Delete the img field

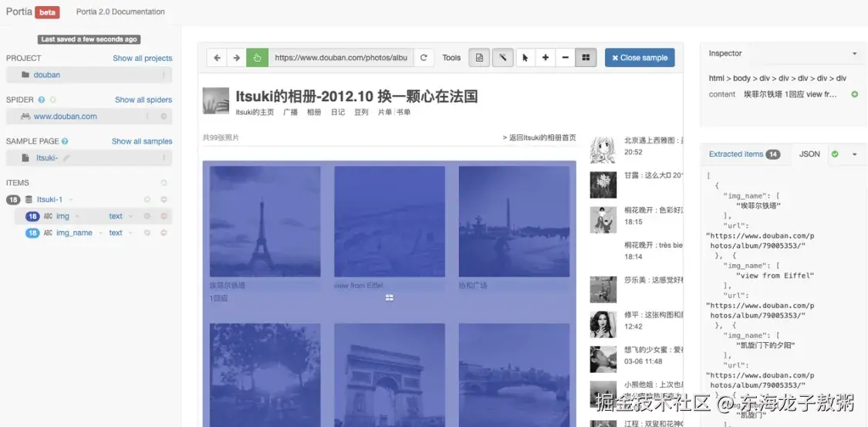[164, 216]
